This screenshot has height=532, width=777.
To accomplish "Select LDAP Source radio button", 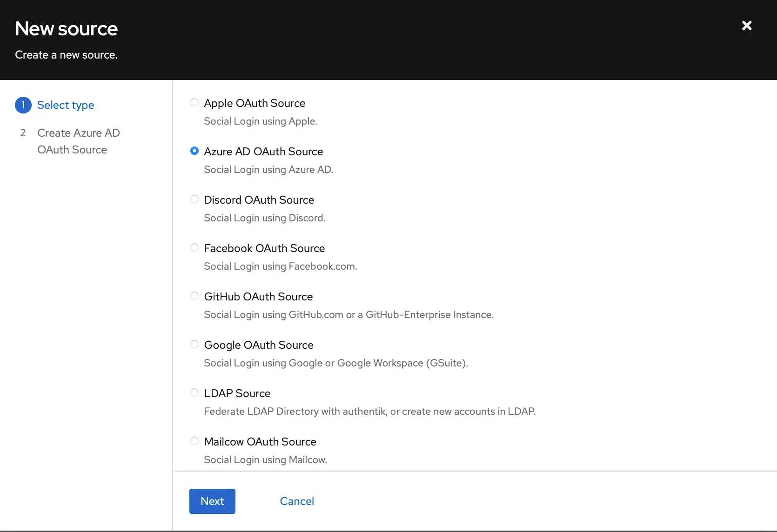I will (194, 392).
